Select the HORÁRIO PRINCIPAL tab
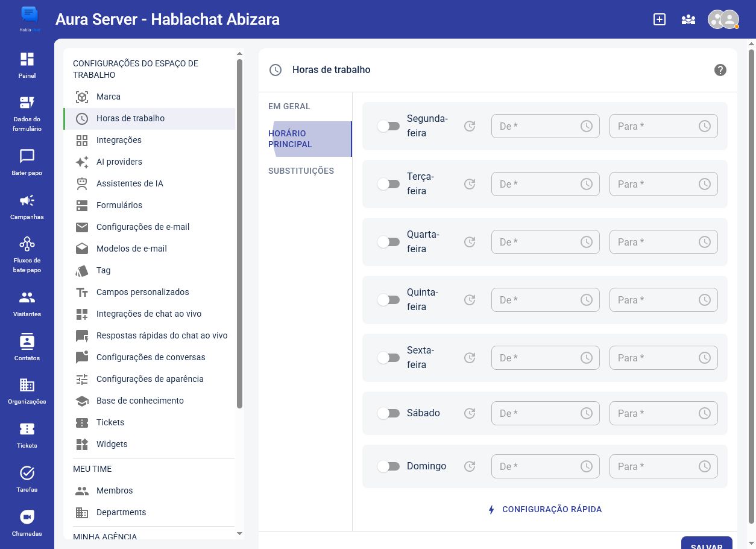Screen dimensions: 756x549 (x=305, y=139)
